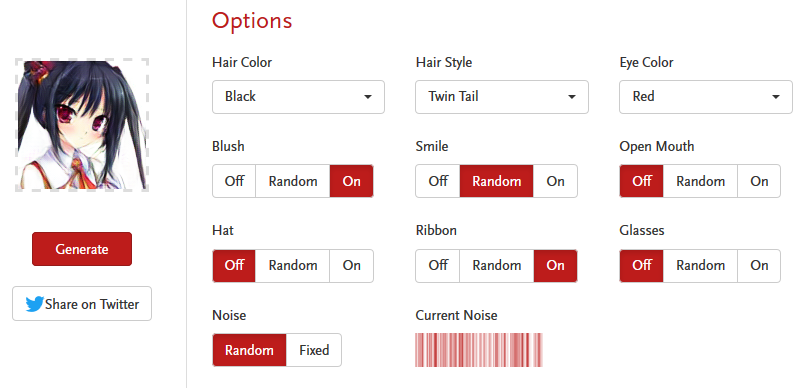Set Glasses to Random
This screenshot has height=389, width=809.
[700, 265]
